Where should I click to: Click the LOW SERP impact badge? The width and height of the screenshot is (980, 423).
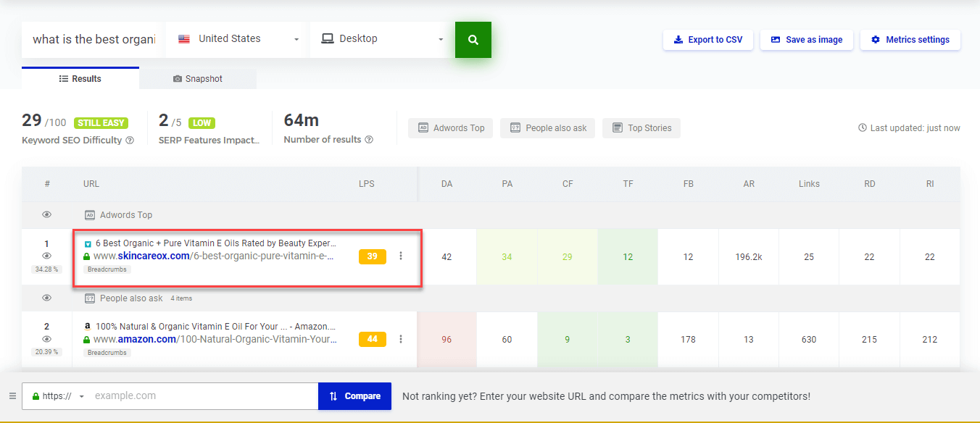[x=202, y=123]
